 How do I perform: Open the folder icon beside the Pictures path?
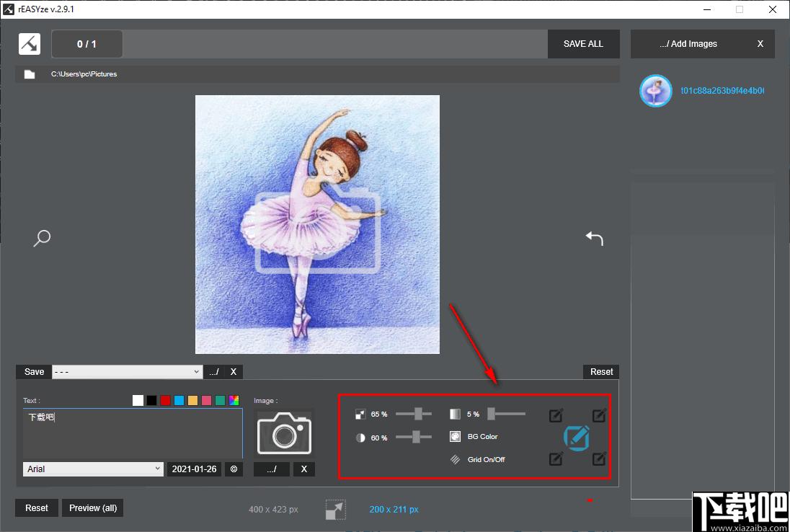(x=30, y=74)
